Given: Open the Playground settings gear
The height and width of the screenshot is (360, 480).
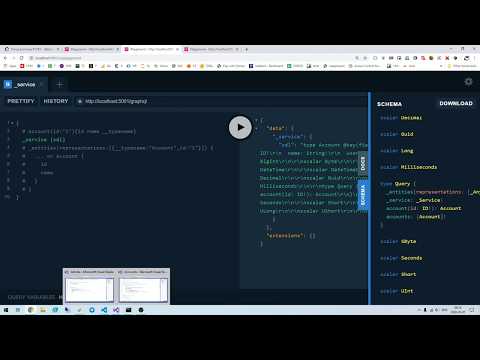Looking at the screenshot, I should pos(468,82).
